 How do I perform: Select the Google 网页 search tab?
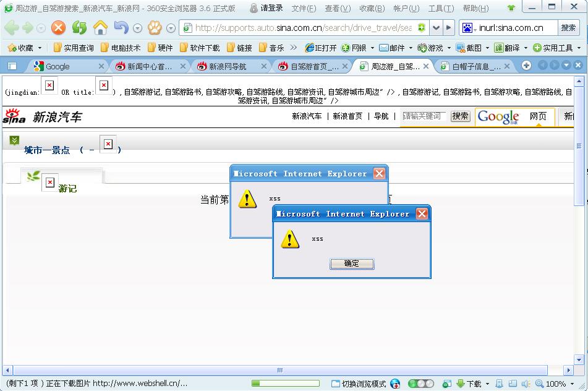point(538,116)
